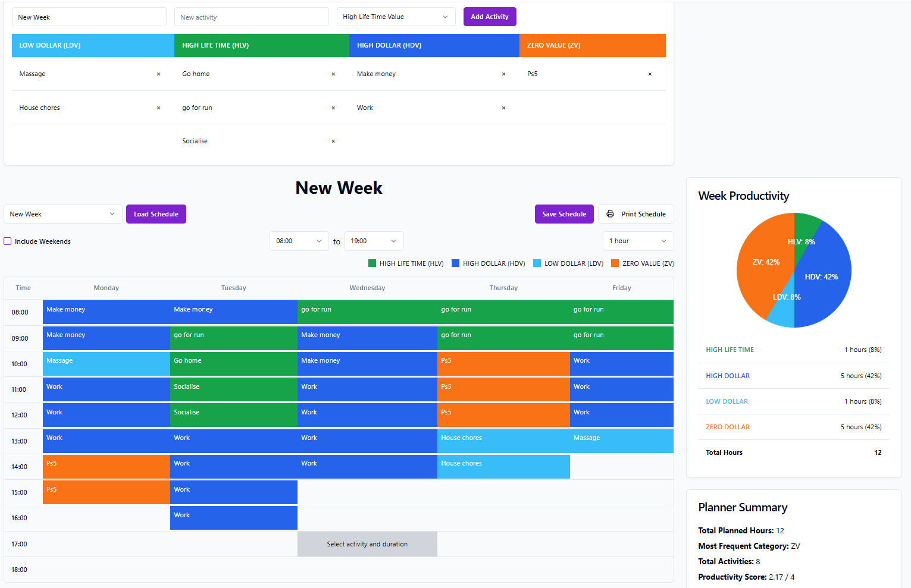Enable the Include Weekends checkbox
Image resolution: width=911 pixels, height=588 pixels.
(8, 241)
